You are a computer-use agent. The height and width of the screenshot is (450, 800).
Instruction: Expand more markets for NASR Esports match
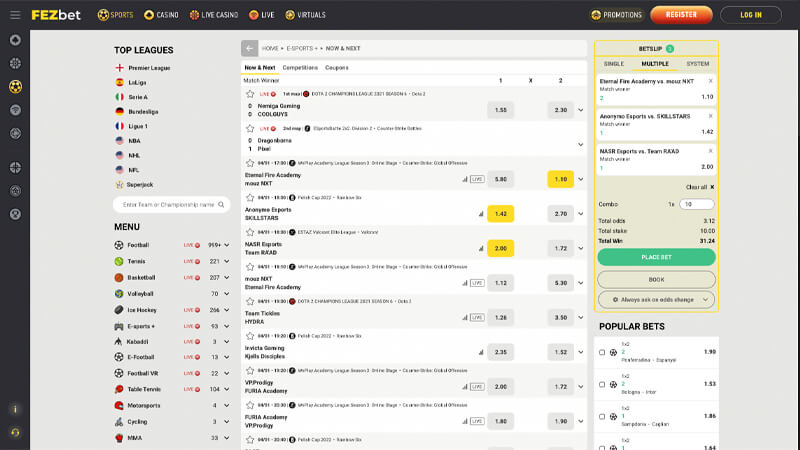click(x=580, y=248)
